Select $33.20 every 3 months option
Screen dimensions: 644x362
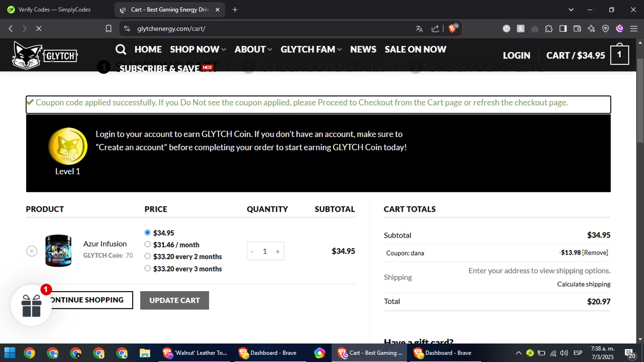(148, 268)
